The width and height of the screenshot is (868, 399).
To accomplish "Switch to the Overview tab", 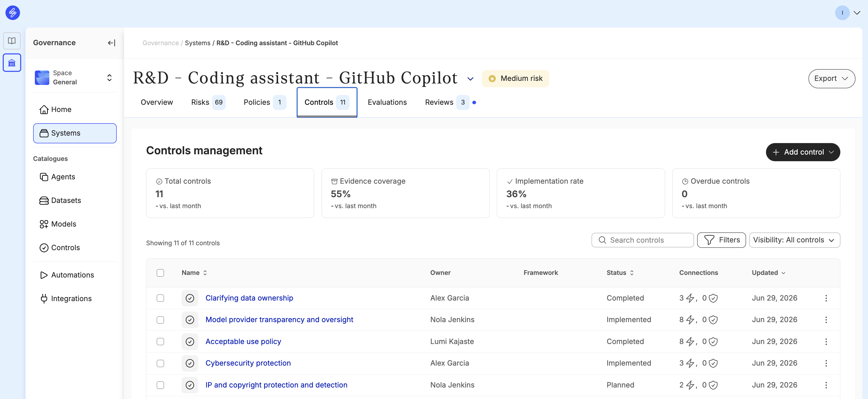I will pyautogui.click(x=157, y=102).
